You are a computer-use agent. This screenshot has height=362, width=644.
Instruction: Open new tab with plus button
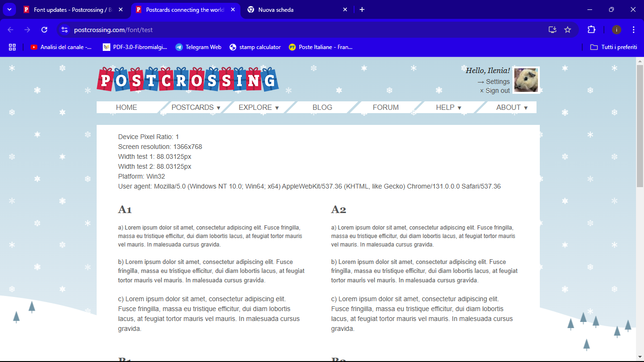click(362, 9)
